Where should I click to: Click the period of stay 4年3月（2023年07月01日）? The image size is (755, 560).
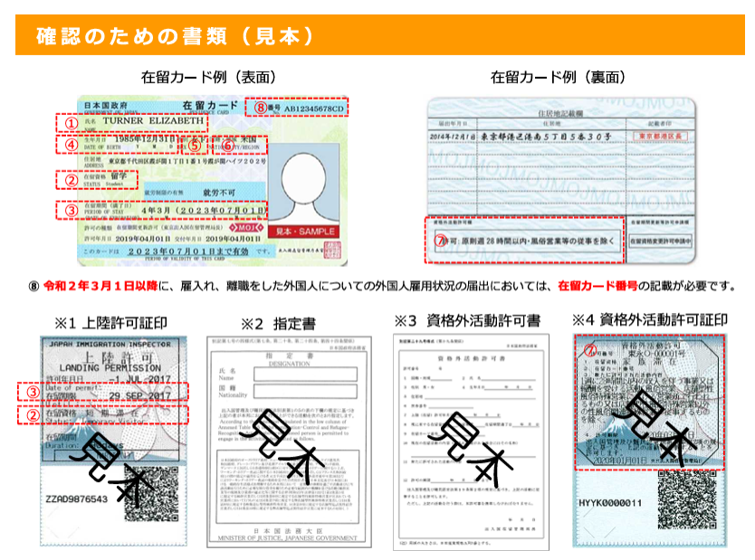[x=205, y=211]
